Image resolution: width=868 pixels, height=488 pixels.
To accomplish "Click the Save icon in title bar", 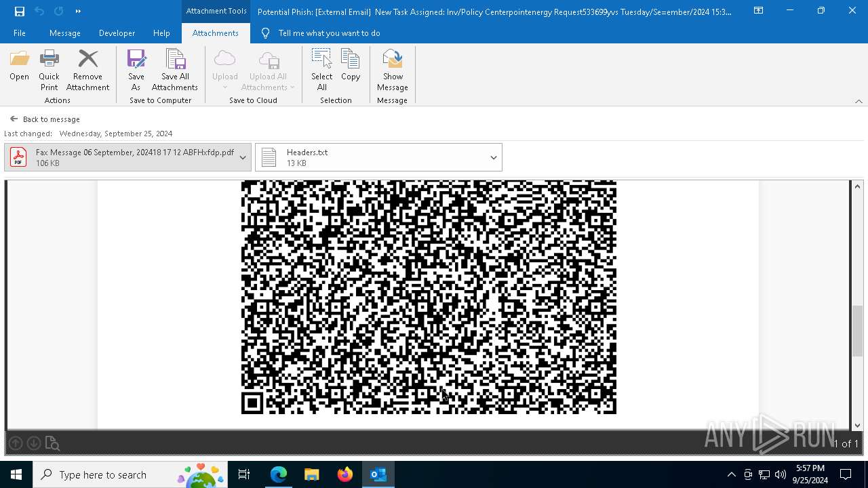I will pos(19,11).
